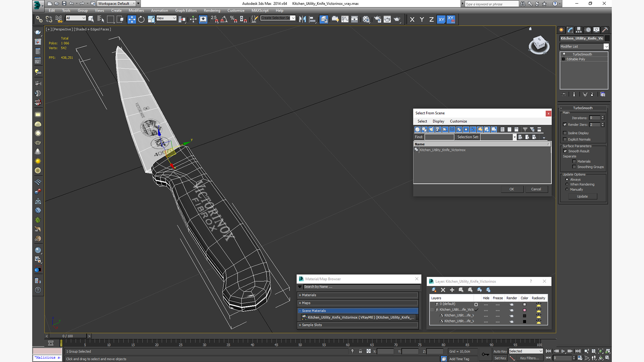This screenshot has width=644, height=362.
Task: Display Cameras filter in Select From Scene
Action: point(438,129)
